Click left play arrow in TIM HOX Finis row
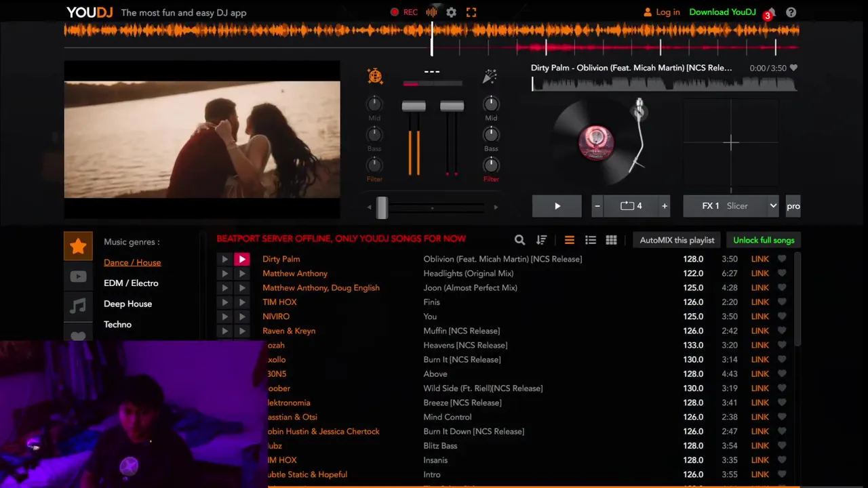This screenshot has height=488, width=868. point(224,302)
